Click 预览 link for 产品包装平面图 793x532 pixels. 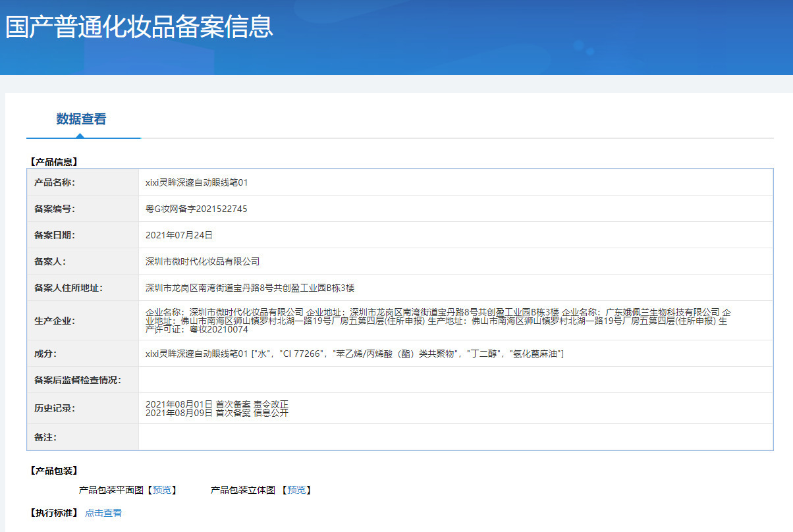coord(161,490)
